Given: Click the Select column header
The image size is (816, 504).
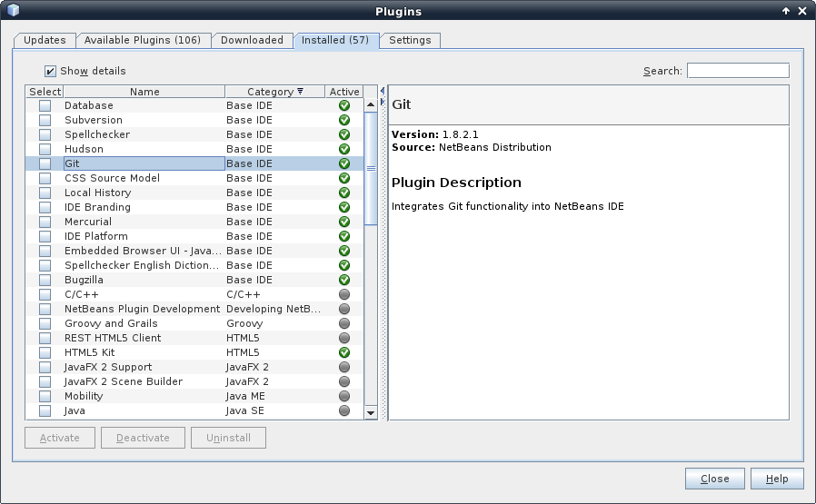Looking at the screenshot, I should [45, 92].
